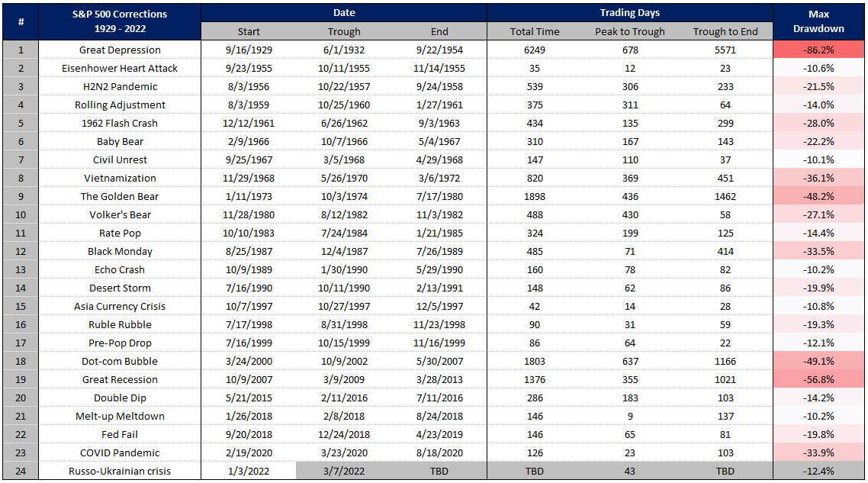Select the end date 11/16/1999
This screenshot has width=868, height=483.
click(x=439, y=343)
